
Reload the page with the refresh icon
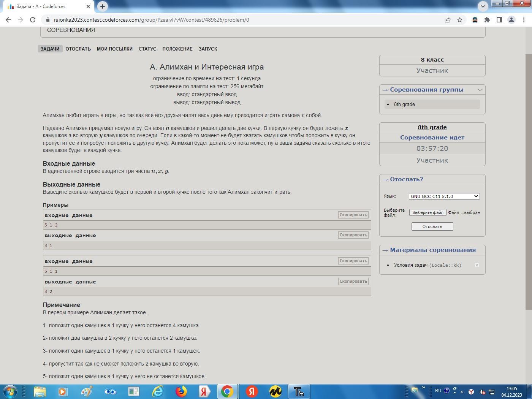pos(33,20)
